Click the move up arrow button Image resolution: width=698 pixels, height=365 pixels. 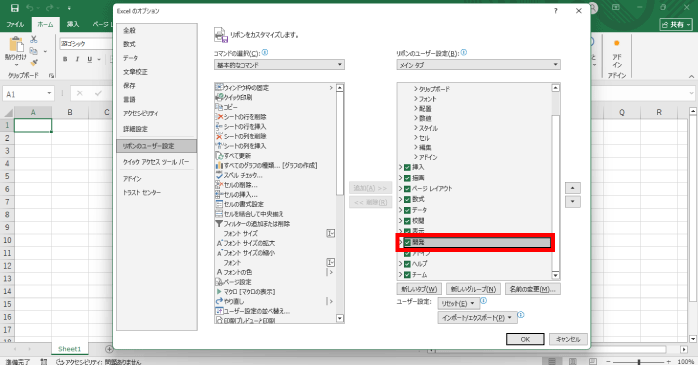coord(572,188)
